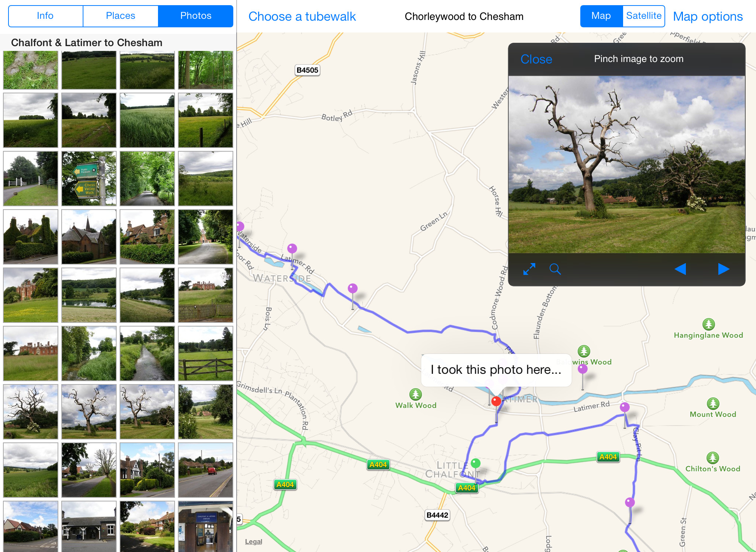Screen dimensions: 756x552
Task: Open the station entrance thumbnail
Action: (206, 527)
